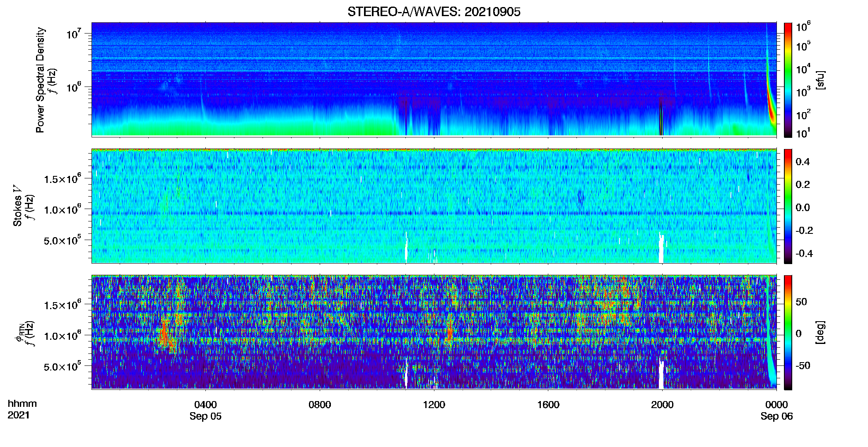Screen dimensions: 868x447
Task: Click the [deg] color bar unit label
Action: point(820,332)
